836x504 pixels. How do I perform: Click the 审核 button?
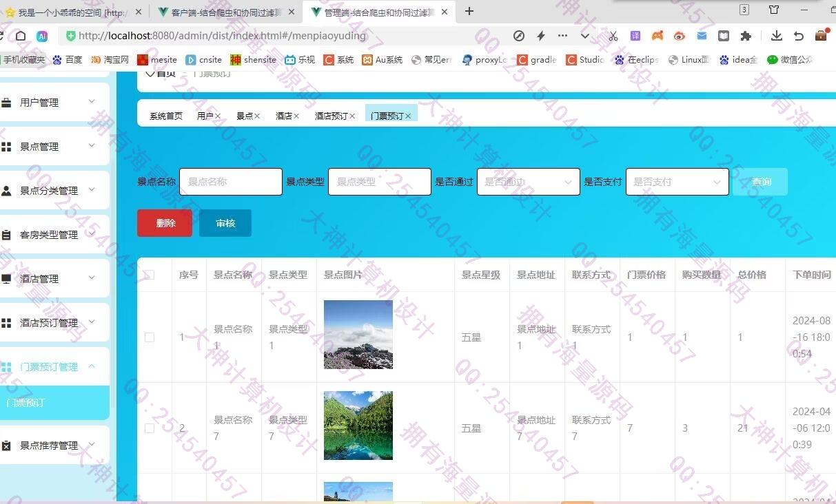click(x=225, y=223)
